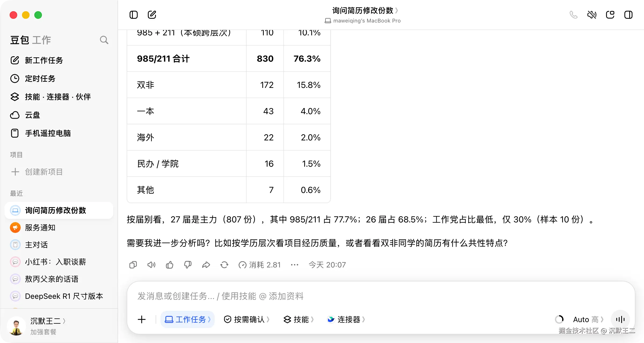Share the response via arrow icon

[206, 265]
